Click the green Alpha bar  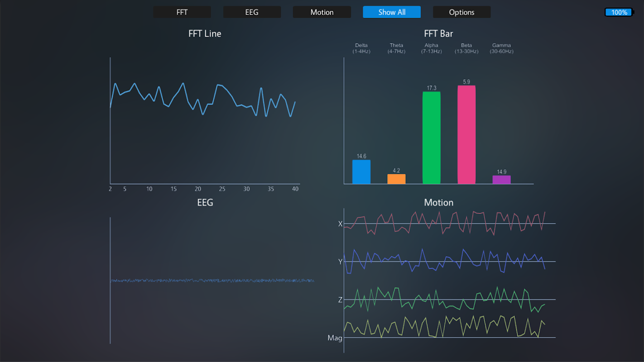[x=432, y=138]
